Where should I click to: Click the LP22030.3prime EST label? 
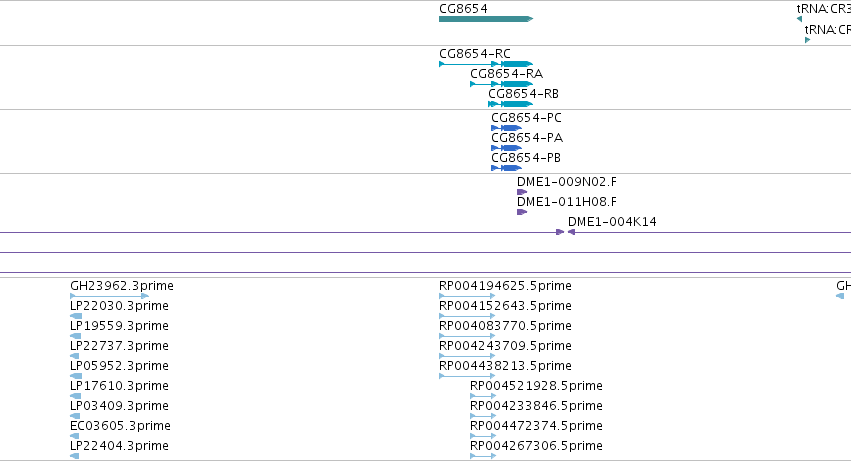119,306
